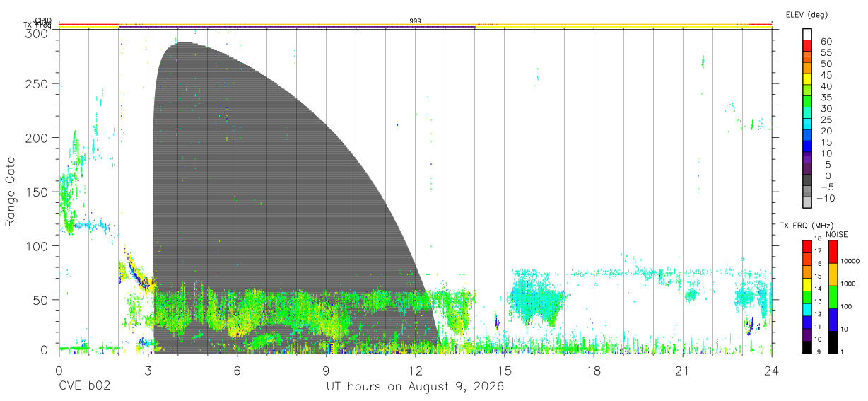Select the y-axis tick label '250'
Viewport: 868px width, 401px height.
coord(37,84)
